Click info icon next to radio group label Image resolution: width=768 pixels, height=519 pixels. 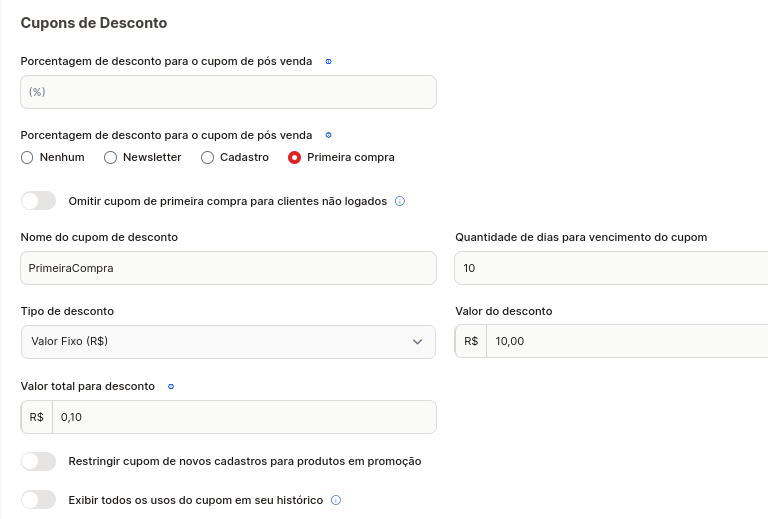coord(329,135)
